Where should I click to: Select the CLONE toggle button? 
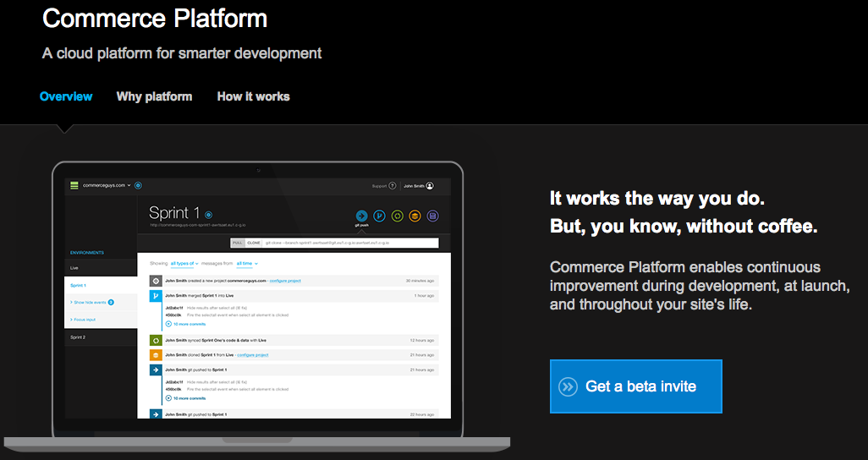(254, 243)
